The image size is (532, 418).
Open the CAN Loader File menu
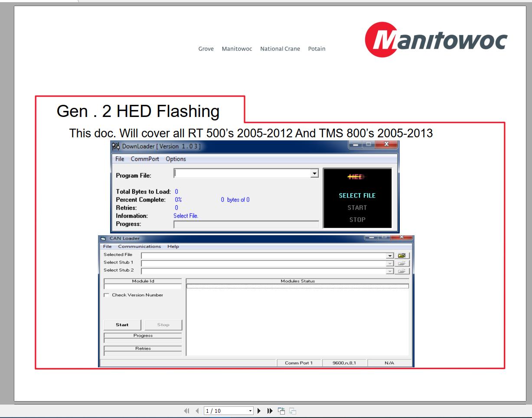coord(107,246)
